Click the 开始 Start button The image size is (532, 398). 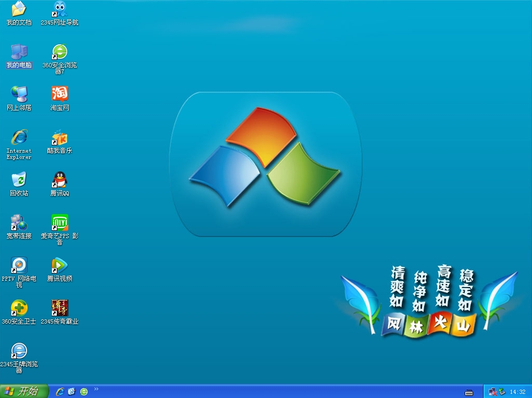point(24,391)
